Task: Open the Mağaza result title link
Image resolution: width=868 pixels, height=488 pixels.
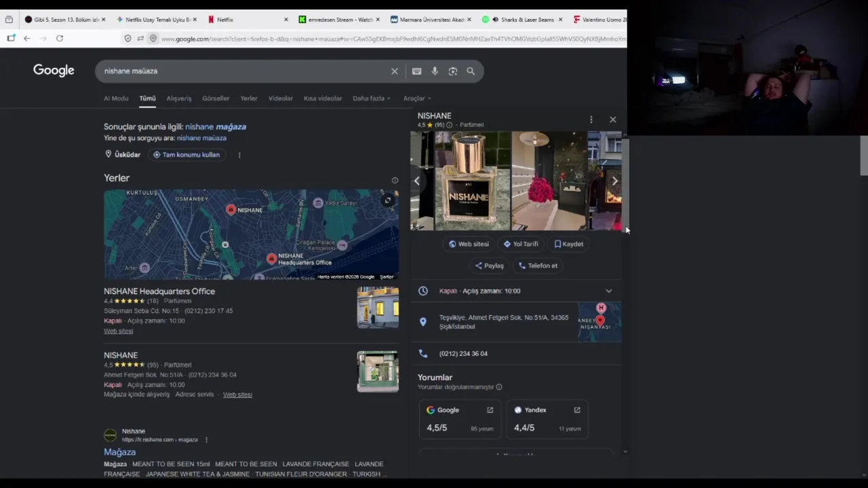Action: pos(119,452)
